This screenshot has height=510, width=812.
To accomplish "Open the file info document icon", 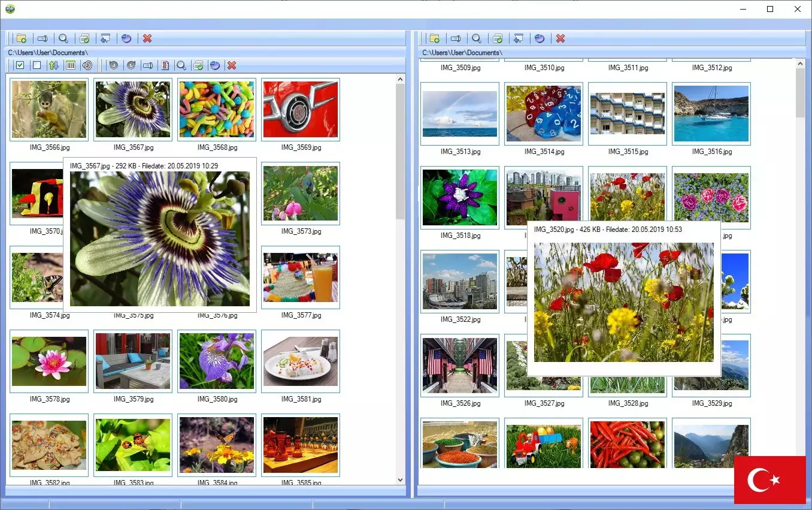I will pyautogui.click(x=165, y=65).
